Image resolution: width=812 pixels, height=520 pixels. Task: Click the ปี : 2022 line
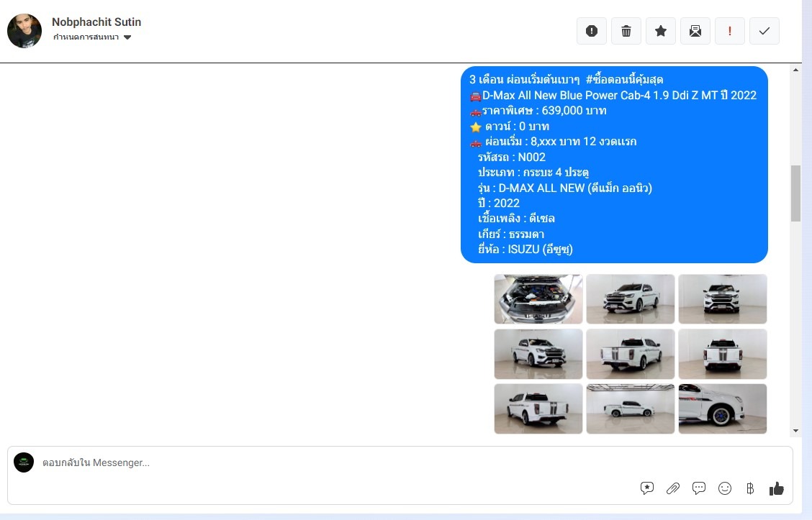(499, 204)
